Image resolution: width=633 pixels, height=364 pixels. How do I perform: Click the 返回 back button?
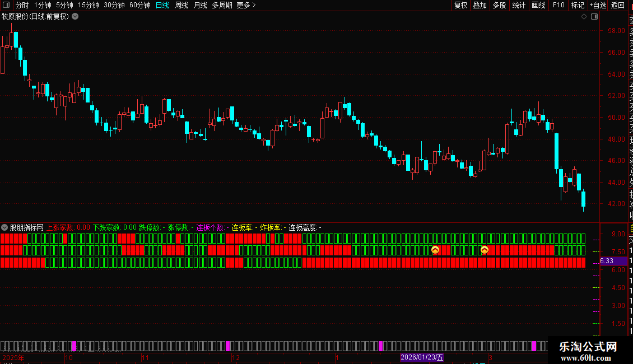coord(618,5)
